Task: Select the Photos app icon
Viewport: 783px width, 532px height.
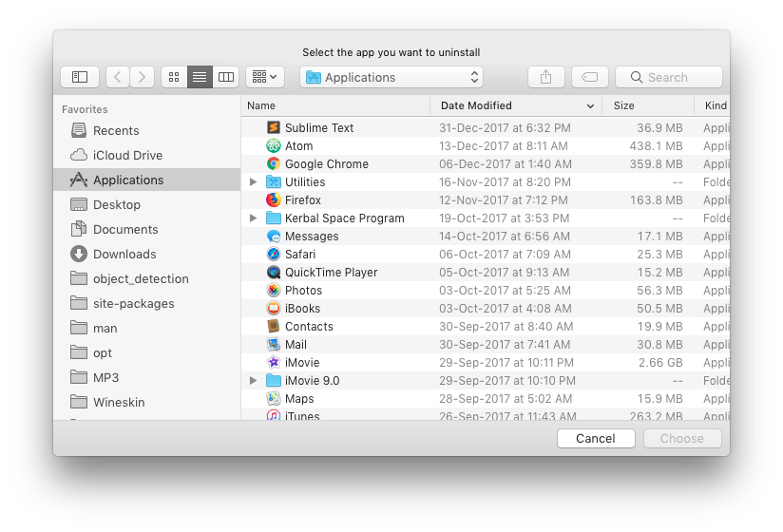Action: [273, 290]
